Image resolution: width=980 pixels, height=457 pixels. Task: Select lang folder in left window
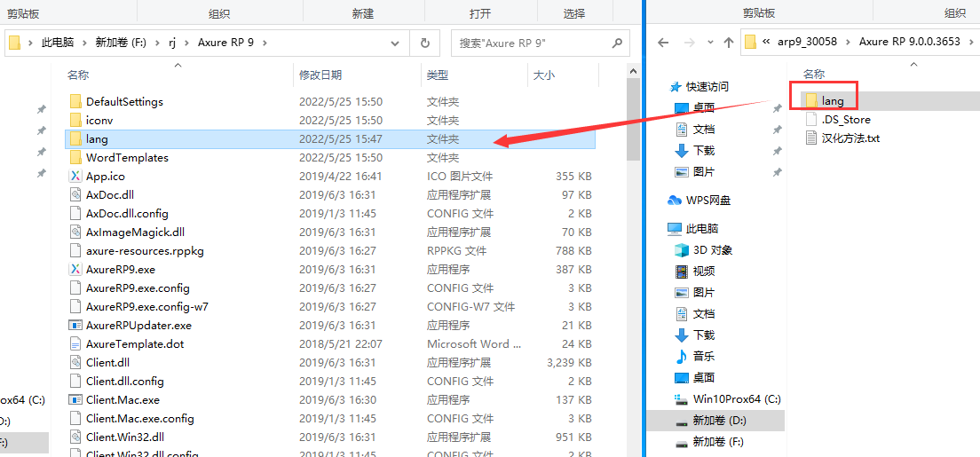click(x=330, y=138)
